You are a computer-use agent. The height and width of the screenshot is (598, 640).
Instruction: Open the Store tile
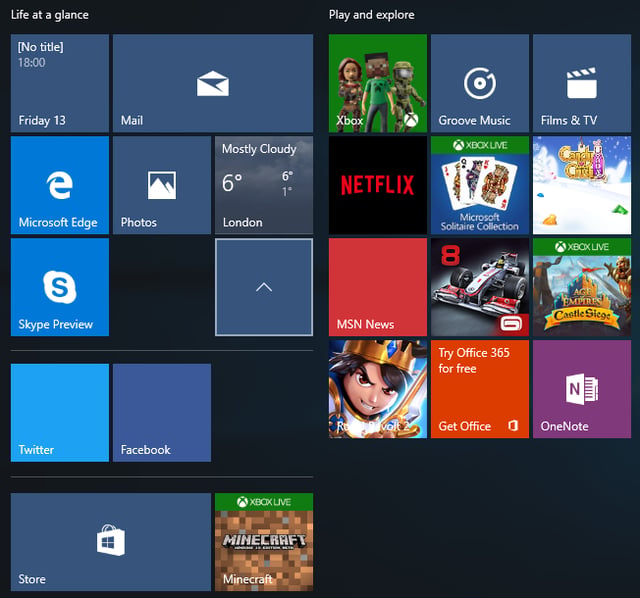pyautogui.click(x=111, y=542)
